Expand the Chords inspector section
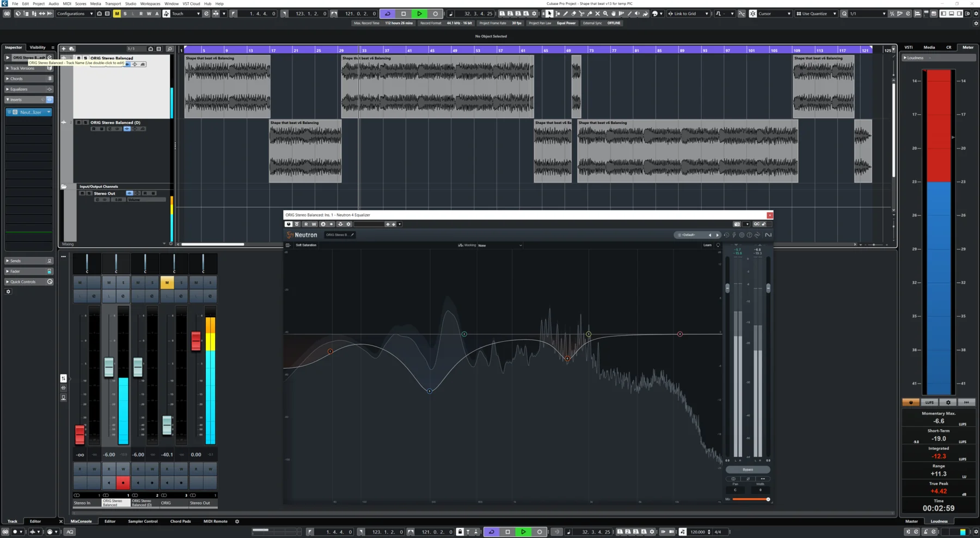Image resolution: width=980 pixels, height=538 pixels. point(29,78)
